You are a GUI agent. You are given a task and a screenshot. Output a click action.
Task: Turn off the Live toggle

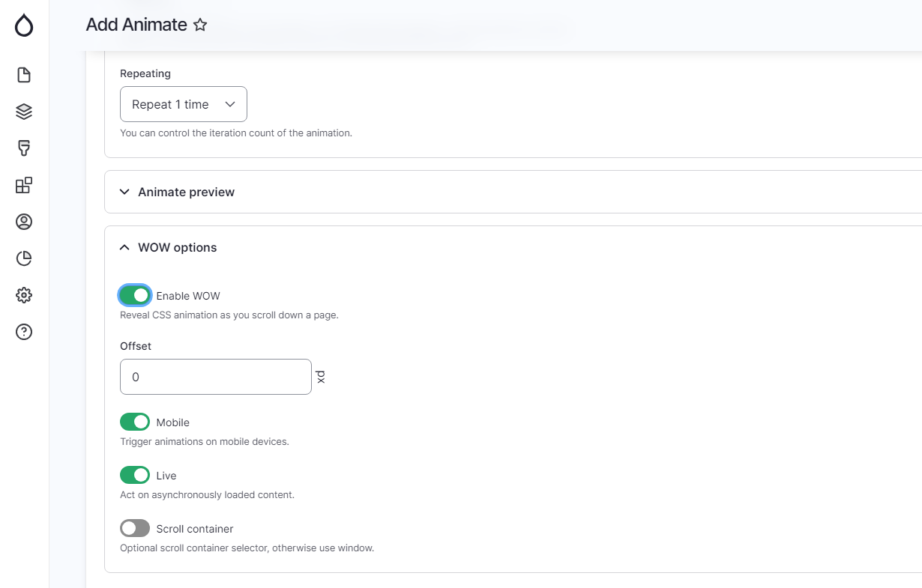[135, 475]
